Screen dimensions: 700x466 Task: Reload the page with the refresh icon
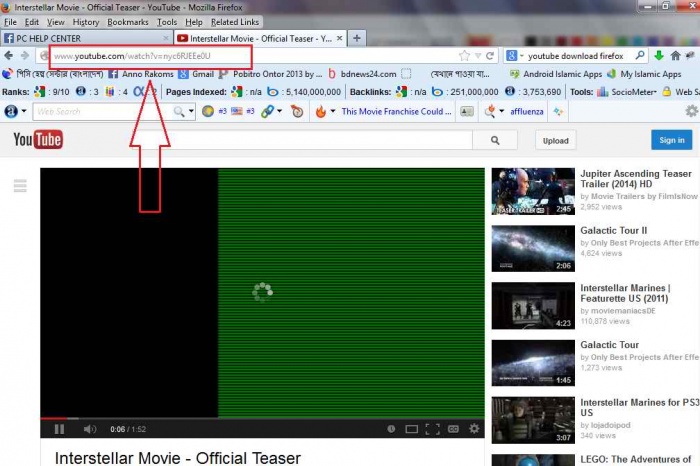point(490,56)
